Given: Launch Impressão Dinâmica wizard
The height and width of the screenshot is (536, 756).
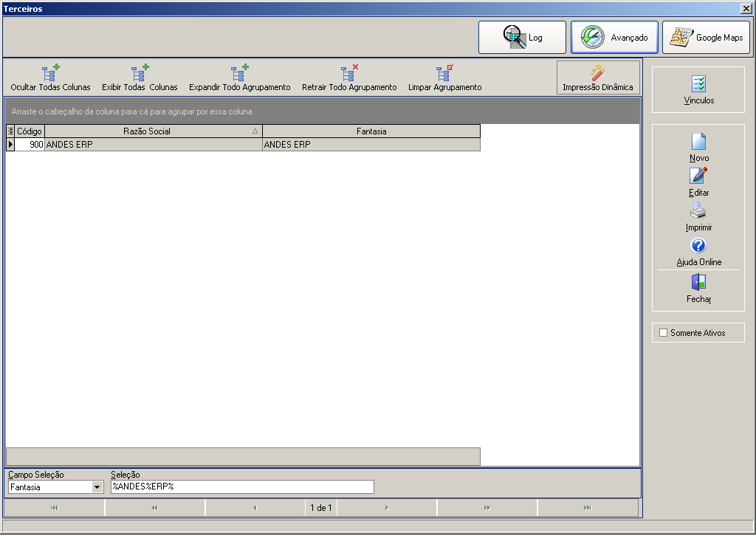Looking at the screenshot, I should (x=598, y=78).
